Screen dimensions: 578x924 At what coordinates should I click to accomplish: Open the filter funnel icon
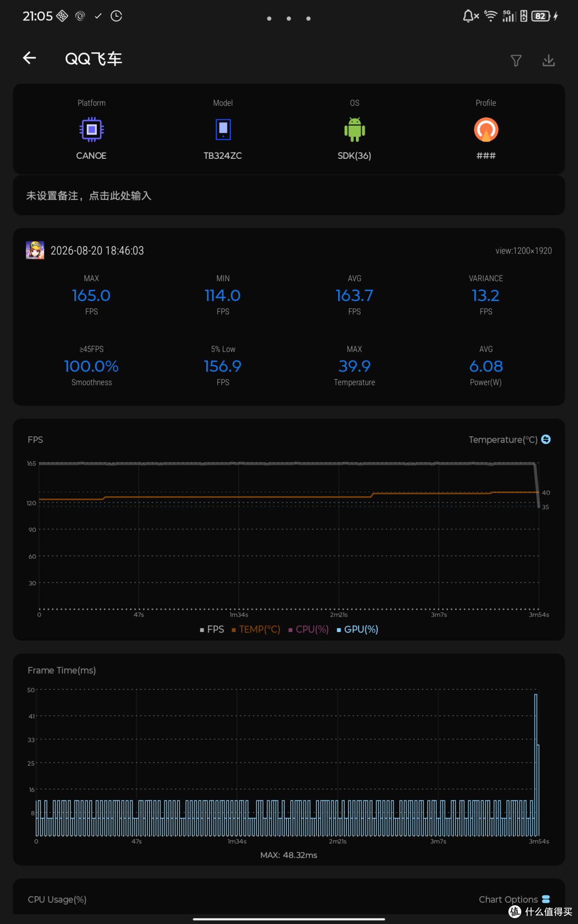pos(516,60)
